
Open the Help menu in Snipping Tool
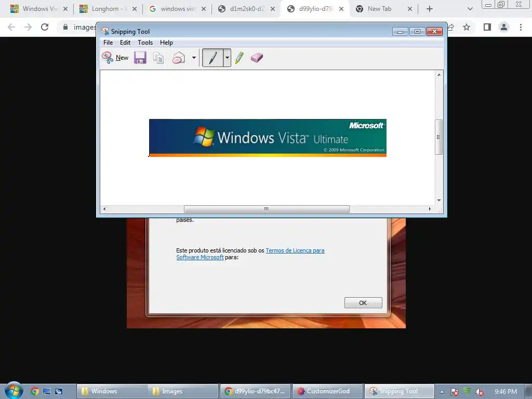166,43
